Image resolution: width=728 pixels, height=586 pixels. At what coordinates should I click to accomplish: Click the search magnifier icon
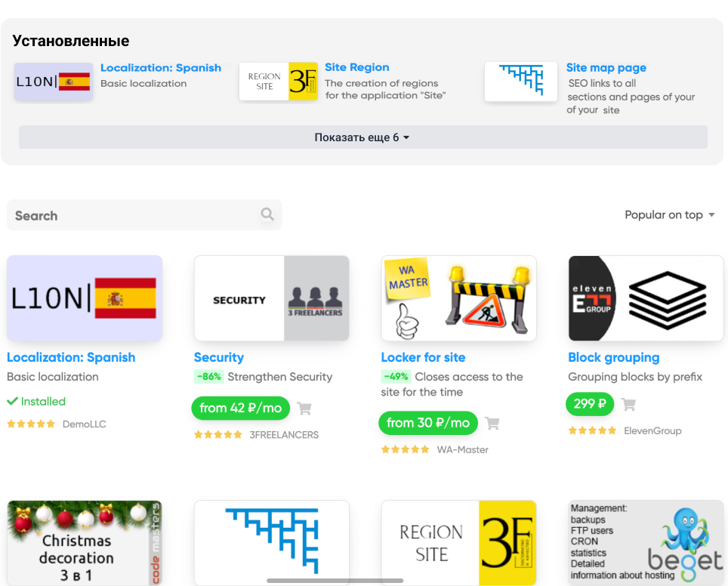click(x=267, y=214)
